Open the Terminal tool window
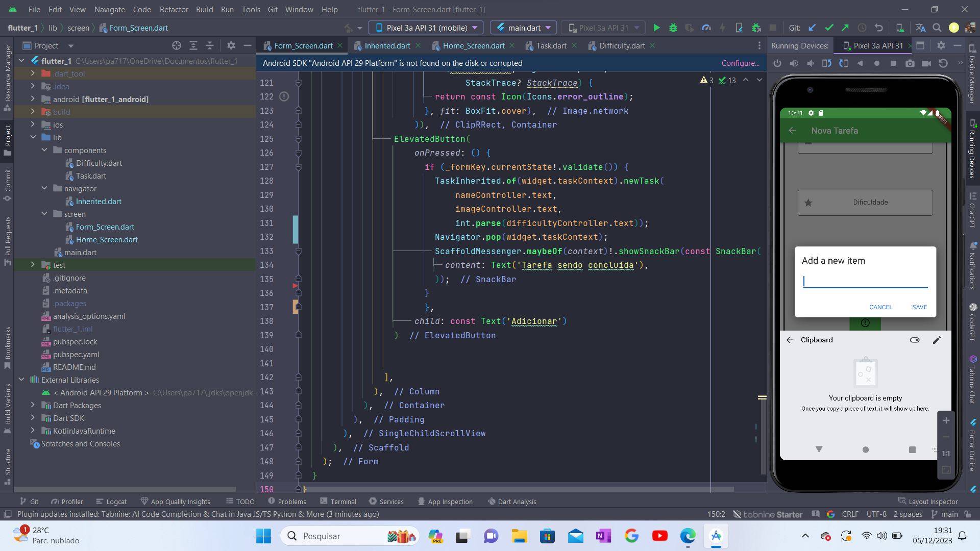 pyautogui.click(x=338, y=502)
